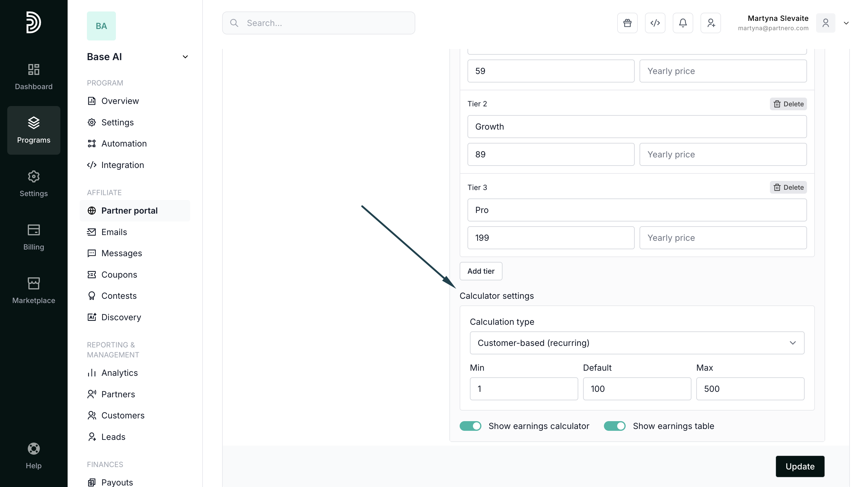
Task: Go to Marketplace in left rail
Action: coord(34,290)
